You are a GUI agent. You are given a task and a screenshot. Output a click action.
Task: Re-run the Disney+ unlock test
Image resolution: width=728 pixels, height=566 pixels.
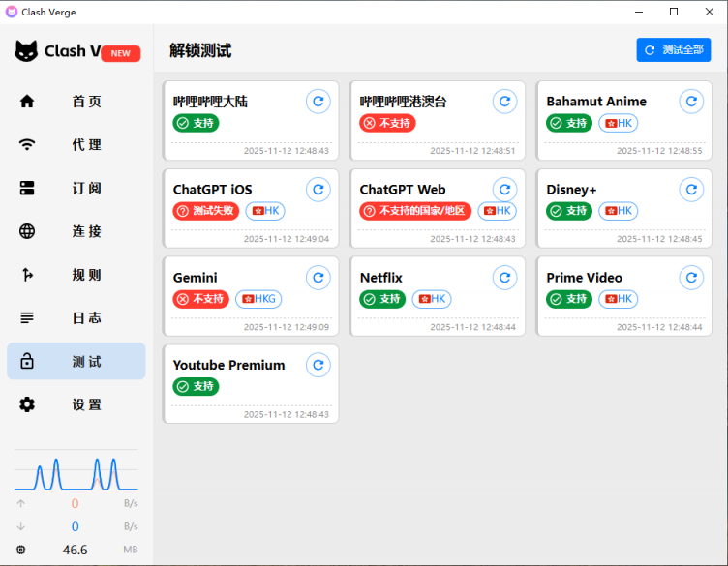tap(691, 190)
